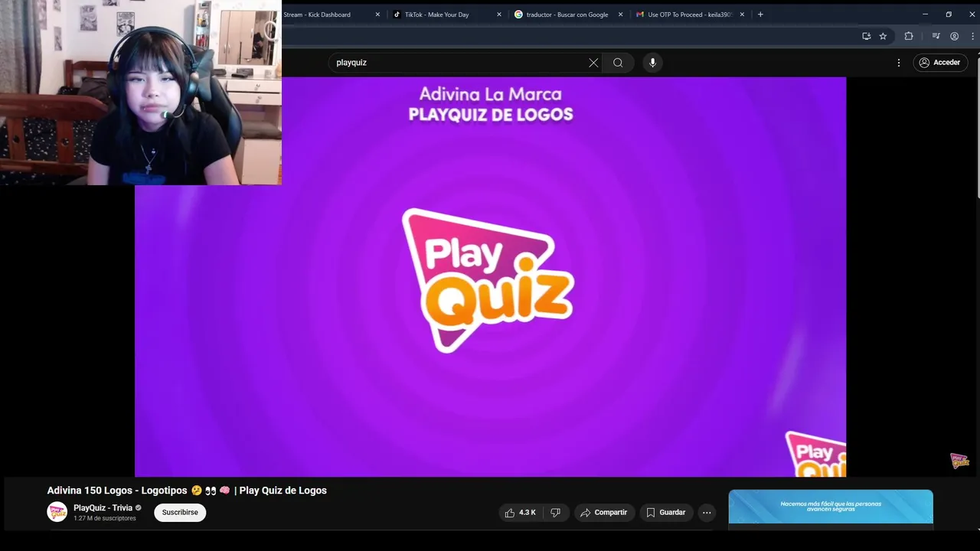Click the YouTube search magnifier button
The image size is (980, 551).
[618, 63]
